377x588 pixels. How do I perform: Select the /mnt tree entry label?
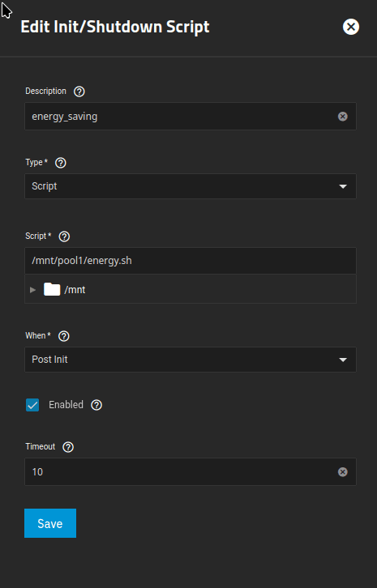click(x=75, y=290)
